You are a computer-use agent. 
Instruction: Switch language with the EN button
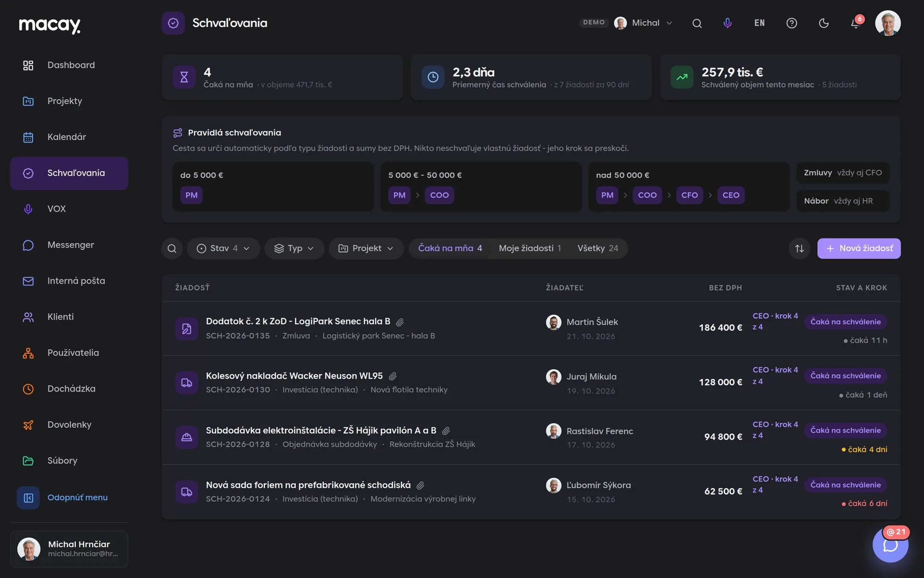click(x=760, y=23)
